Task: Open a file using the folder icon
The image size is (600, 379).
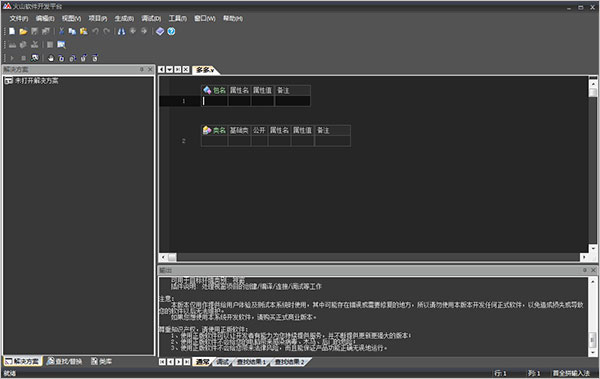Action: pos(23,31)
